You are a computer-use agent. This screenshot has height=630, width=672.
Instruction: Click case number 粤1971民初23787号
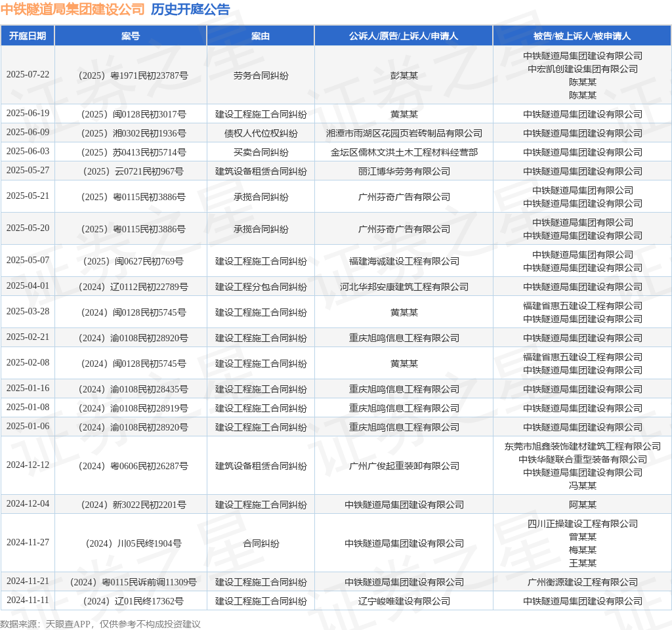coord(133,75)
